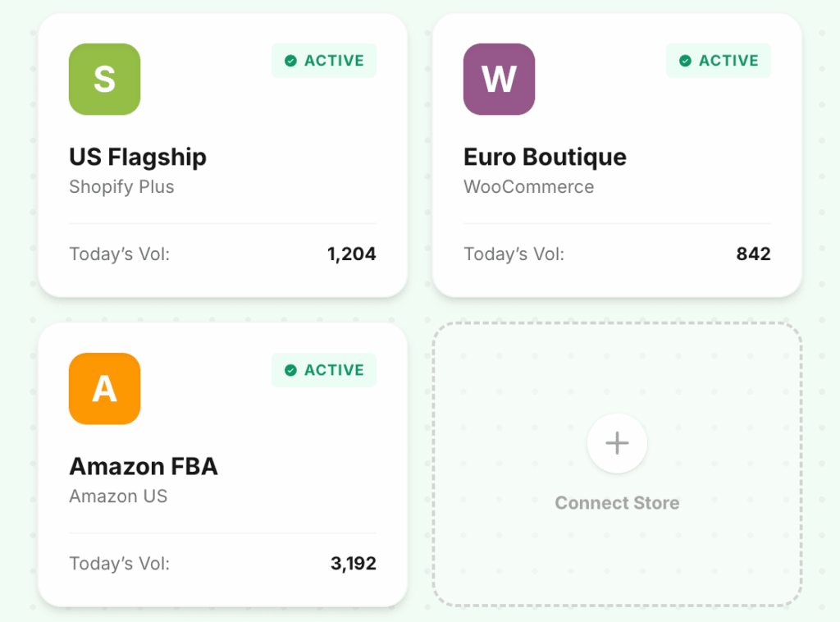840x622 pixels.
Task: Open the Amazon FBA store title
Action: tap(144, 467)
